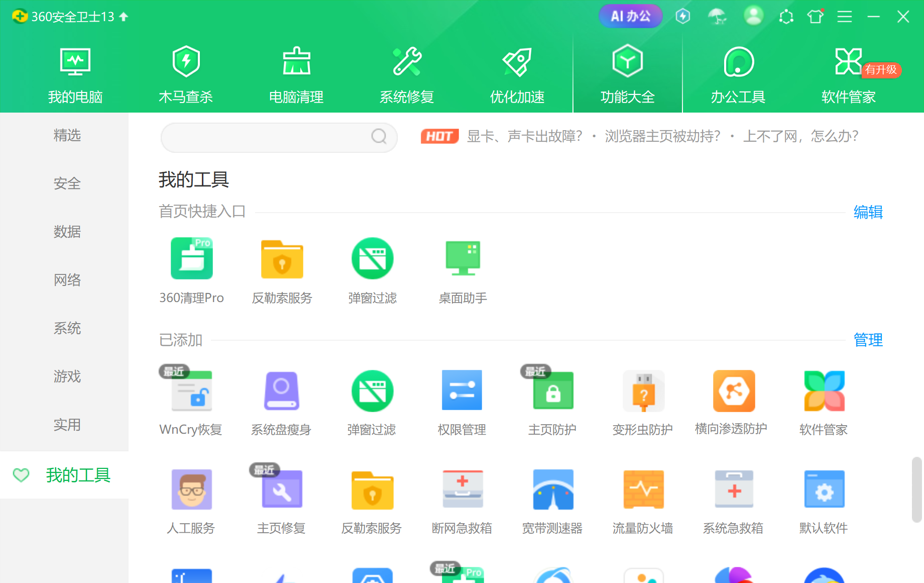Image resolution: width=924 pixels, height=583 pixels.
Task: Select 我的工具 in sidebar
Action: (64, 475)
